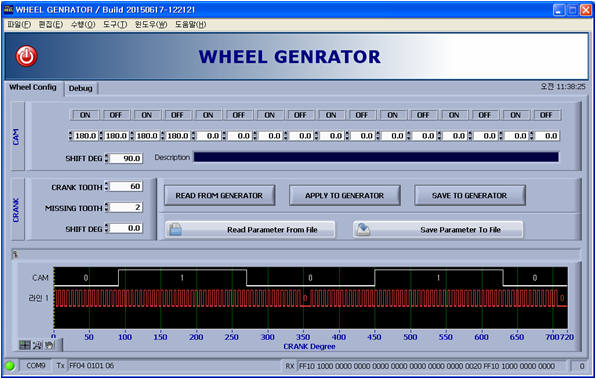Toggle the second ON button in CAM row
This screenshot has height=379, width=596.
pos(146,115)
